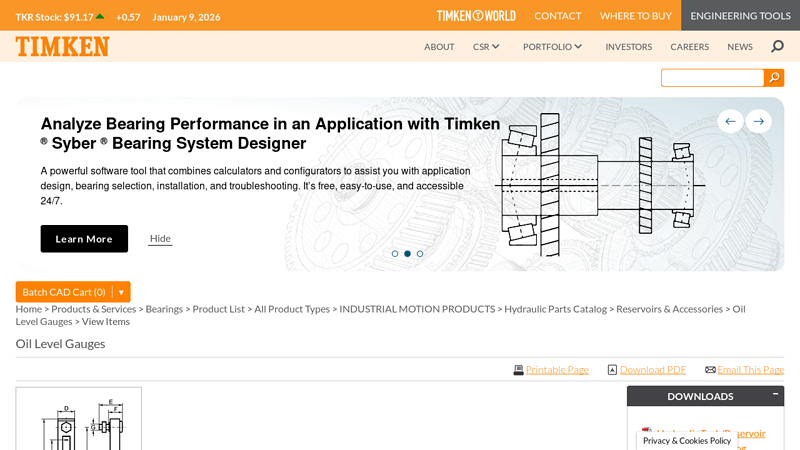Click the Learn More button
Image resolution: width=800 pixels, height=450 pixels.
[84, 239]
